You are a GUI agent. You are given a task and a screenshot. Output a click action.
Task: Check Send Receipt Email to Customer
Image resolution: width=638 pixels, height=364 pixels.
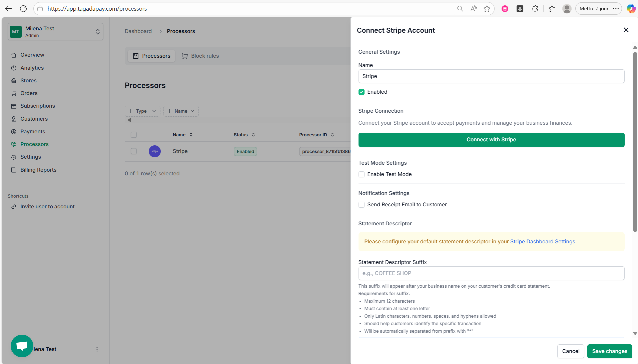point(362,205)
